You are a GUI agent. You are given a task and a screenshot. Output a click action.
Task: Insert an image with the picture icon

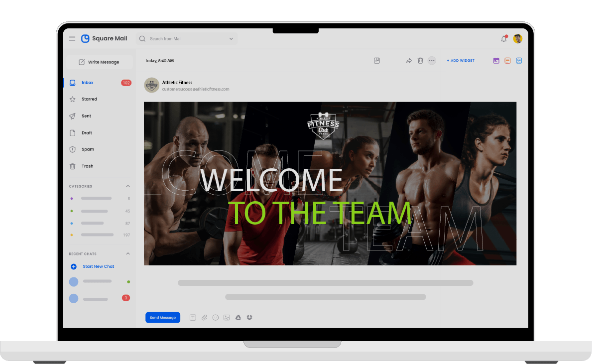tap(227, 318)
